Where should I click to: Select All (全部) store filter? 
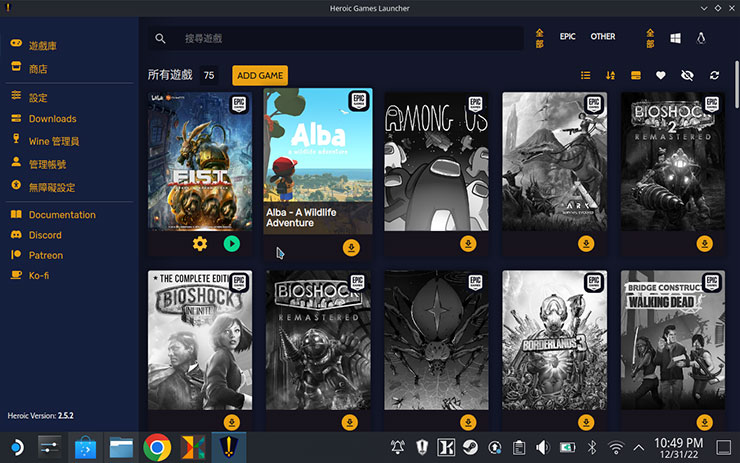click(x=539, y=38)
